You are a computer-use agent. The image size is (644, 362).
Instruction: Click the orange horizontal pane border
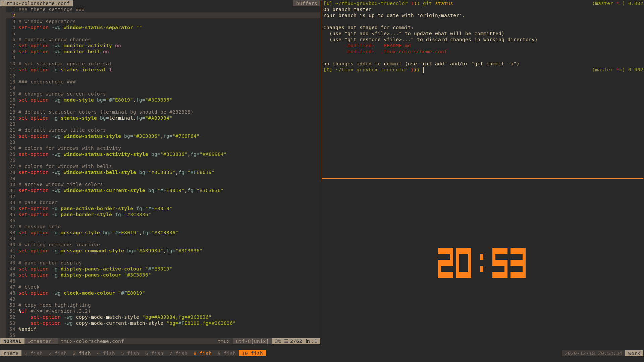point(482,178)
